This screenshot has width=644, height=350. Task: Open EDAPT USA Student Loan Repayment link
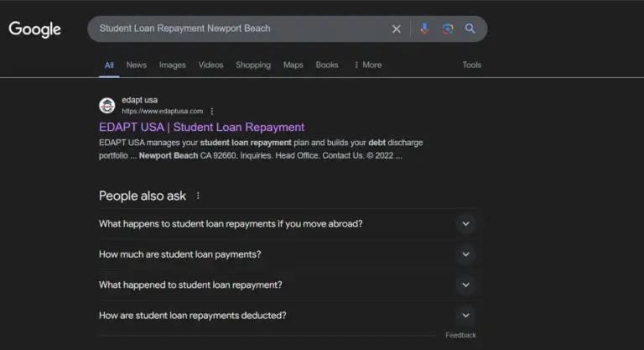(x=201, y=127)
